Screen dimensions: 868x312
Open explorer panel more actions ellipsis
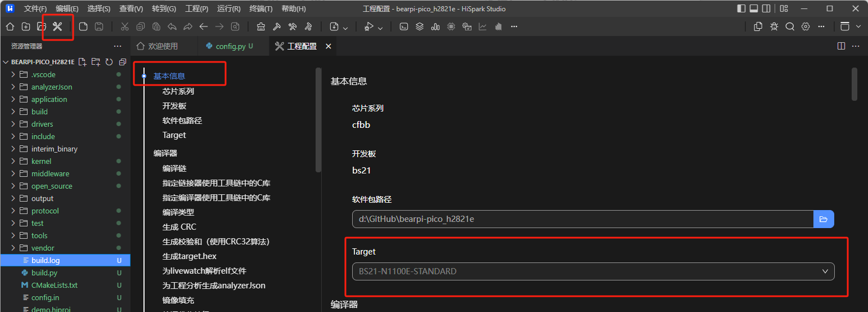(x=118, y=46)
